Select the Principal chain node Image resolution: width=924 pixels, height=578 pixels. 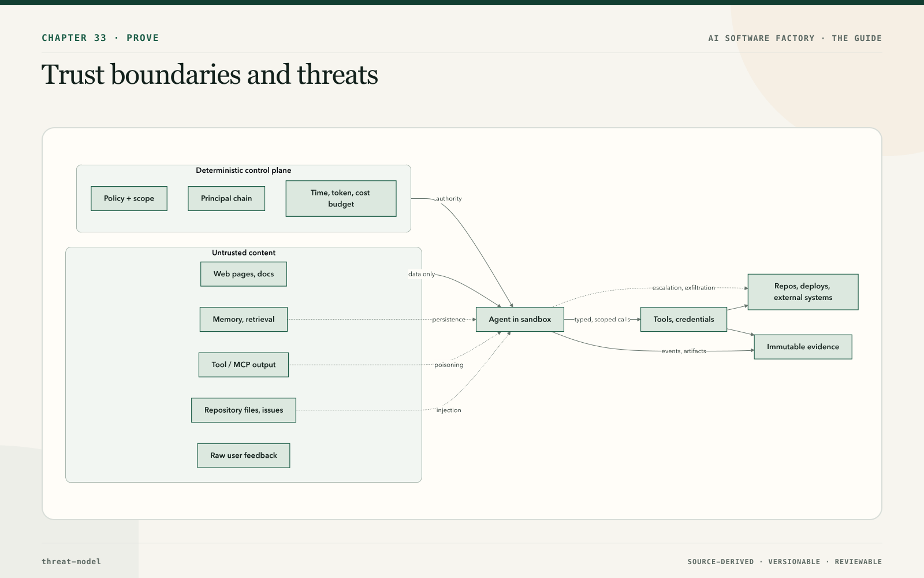point(226,198)
